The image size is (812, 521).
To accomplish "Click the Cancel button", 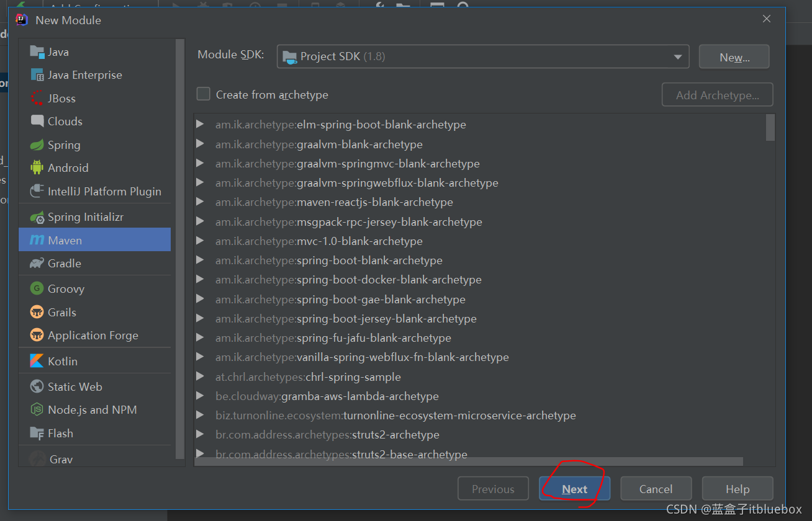I will tap(656, 489).
